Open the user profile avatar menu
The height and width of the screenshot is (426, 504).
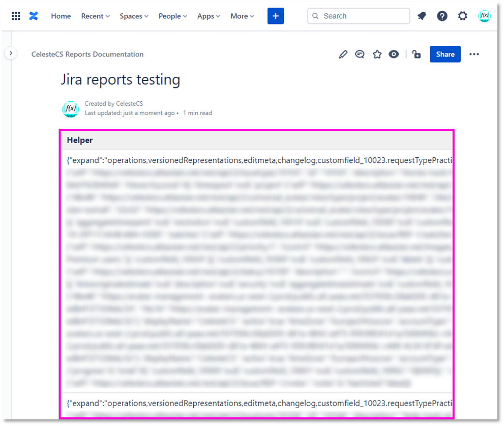[x=484, y=16]
